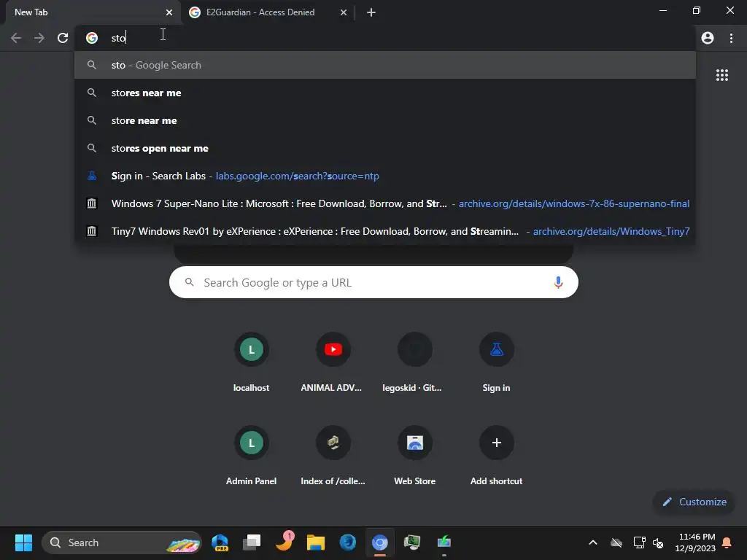Choose 'store near me' suggestion
The height and width of the screenshot is (560, 747).
click(x=385, y=120)
